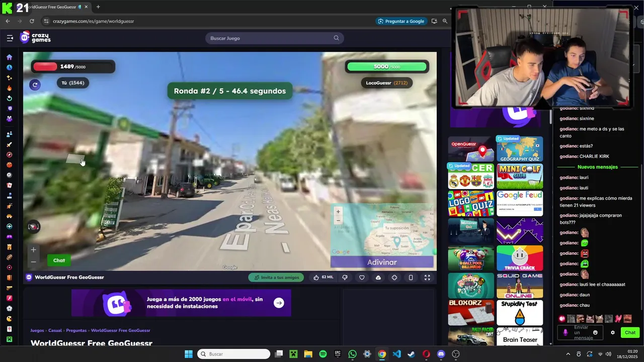Click the Chrome address bar URL
The width and height of the screenshot is (644, 362).
click(94, 21)
